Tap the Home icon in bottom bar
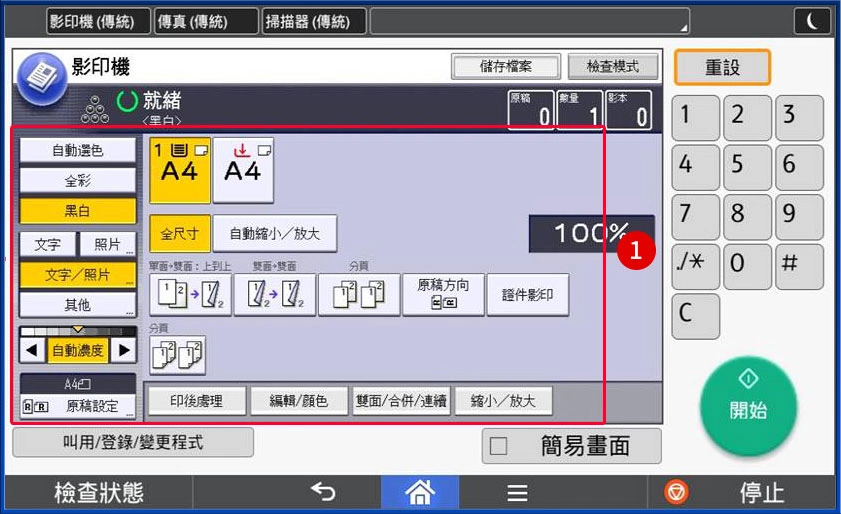 [420, 492]
